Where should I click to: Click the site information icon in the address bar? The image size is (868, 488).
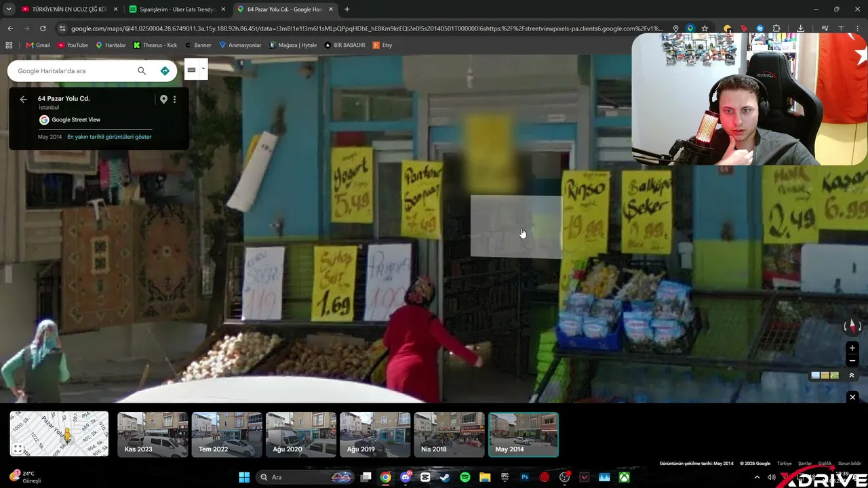pyautogui.click(x=62, y=28)
